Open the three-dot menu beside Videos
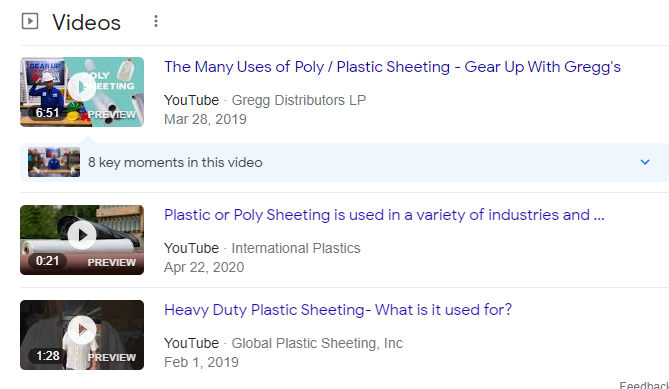 (x=156, y=21)
